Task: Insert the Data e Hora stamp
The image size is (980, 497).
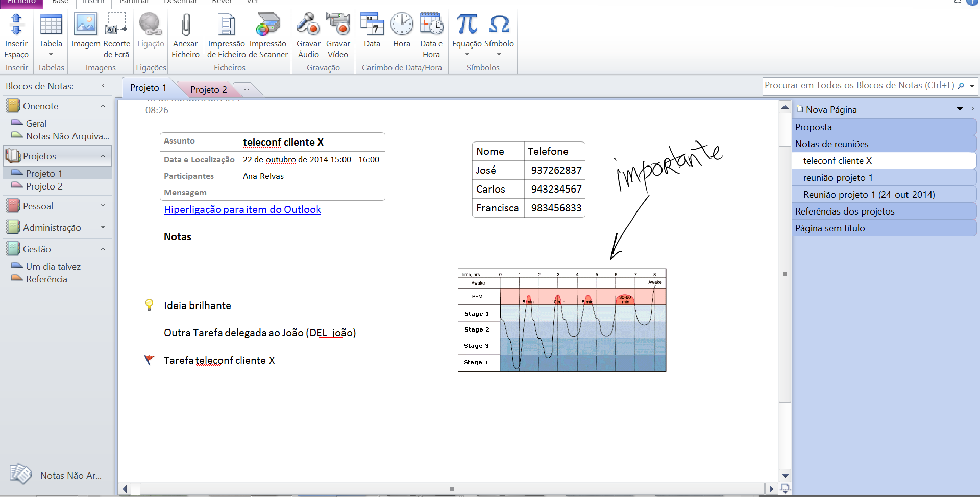Action: point(431,25)
